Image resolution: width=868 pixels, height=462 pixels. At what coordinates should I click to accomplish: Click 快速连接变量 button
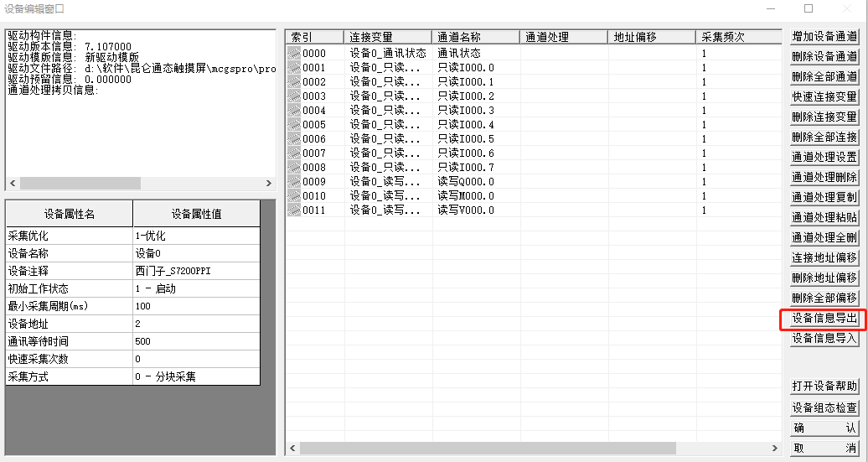(x=824, y=97)
